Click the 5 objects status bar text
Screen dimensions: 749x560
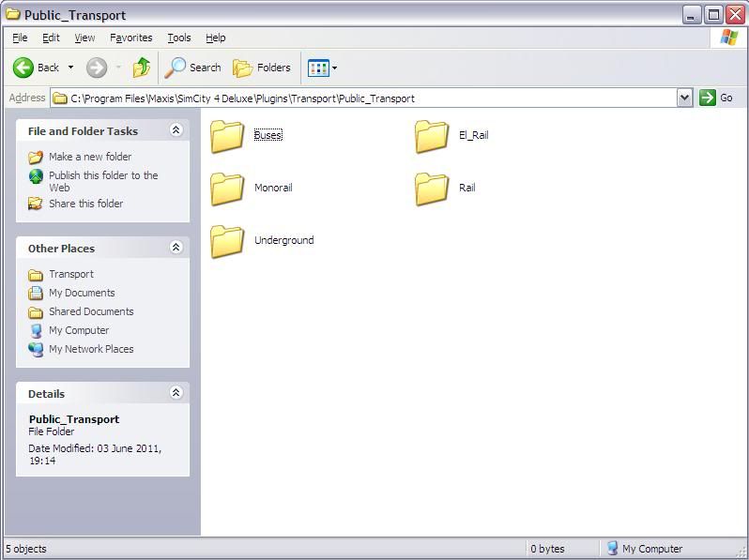[25, 549]
